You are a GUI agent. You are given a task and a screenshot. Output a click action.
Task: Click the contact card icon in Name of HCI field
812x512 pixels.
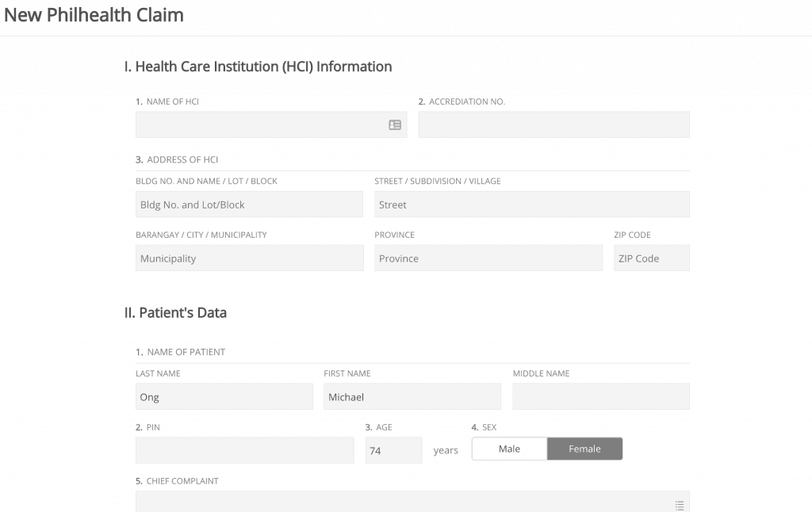coord(395,124)
